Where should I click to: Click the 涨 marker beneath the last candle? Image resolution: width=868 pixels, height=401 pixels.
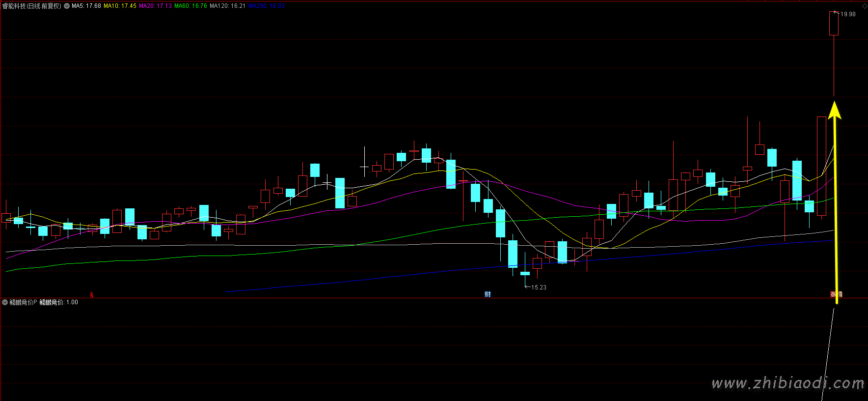coord(833,294)
